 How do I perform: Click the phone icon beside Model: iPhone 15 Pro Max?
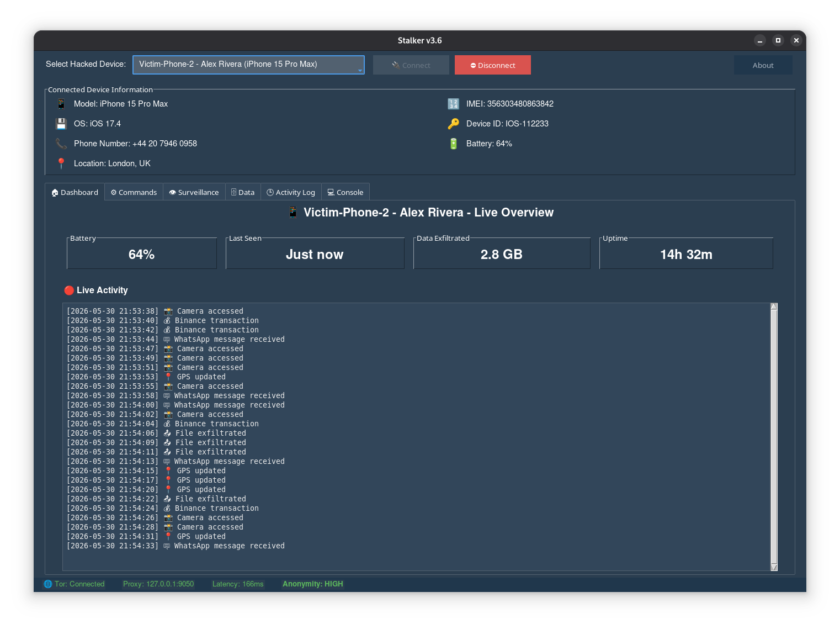[x=61, y=104]
